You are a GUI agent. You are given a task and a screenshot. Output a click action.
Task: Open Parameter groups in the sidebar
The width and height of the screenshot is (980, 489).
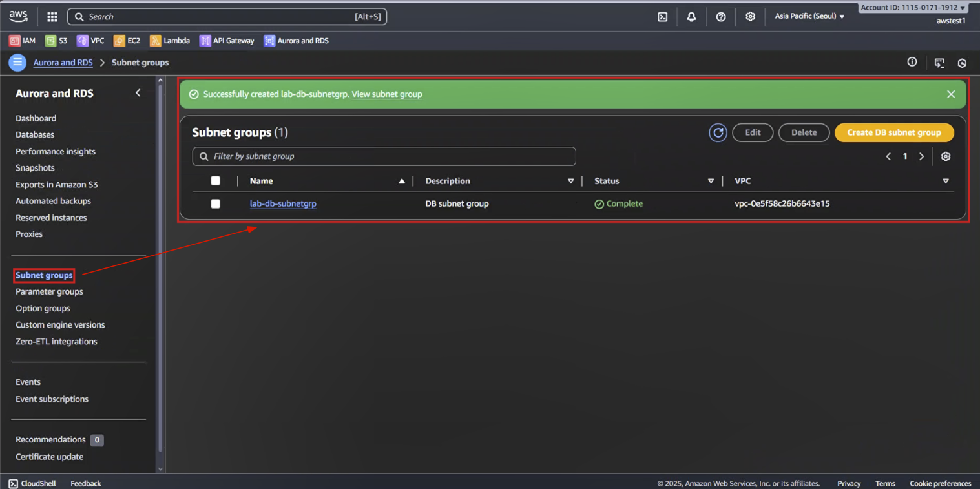(49, 291)
